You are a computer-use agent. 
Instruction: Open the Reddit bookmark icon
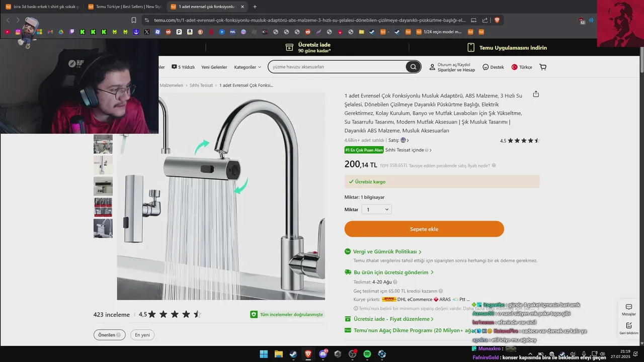tap(168, 32)
